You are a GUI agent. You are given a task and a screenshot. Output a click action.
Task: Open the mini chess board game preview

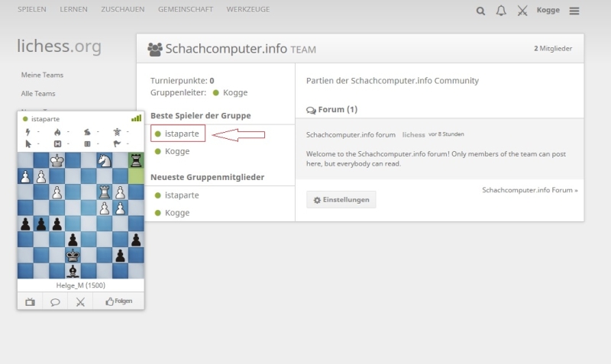click(81, 215)
